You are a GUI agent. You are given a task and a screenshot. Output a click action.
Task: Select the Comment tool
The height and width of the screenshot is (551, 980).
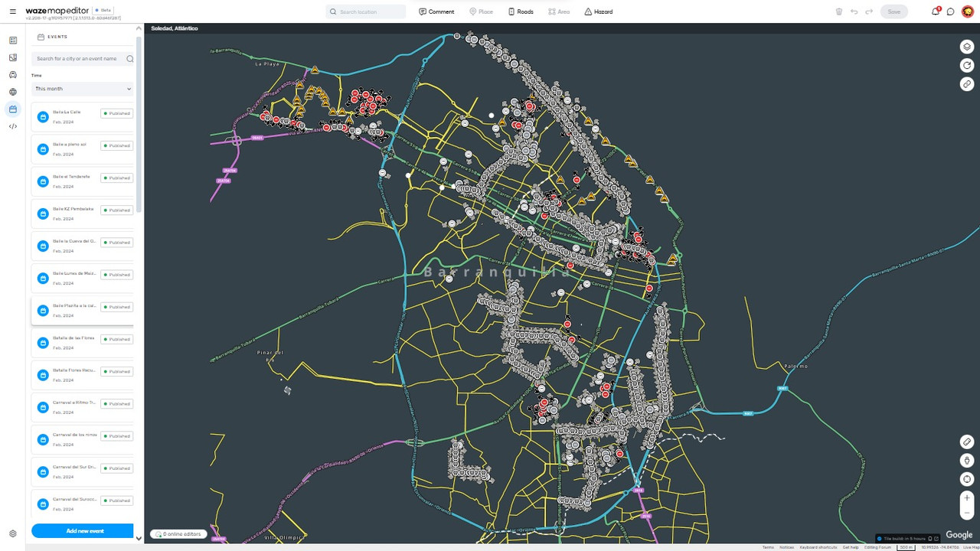436,11
